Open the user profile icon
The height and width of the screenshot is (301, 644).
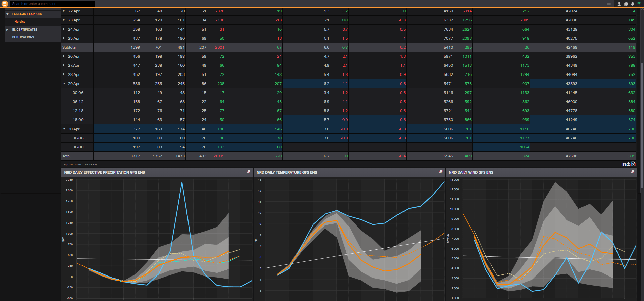click(x=619, y=4)
